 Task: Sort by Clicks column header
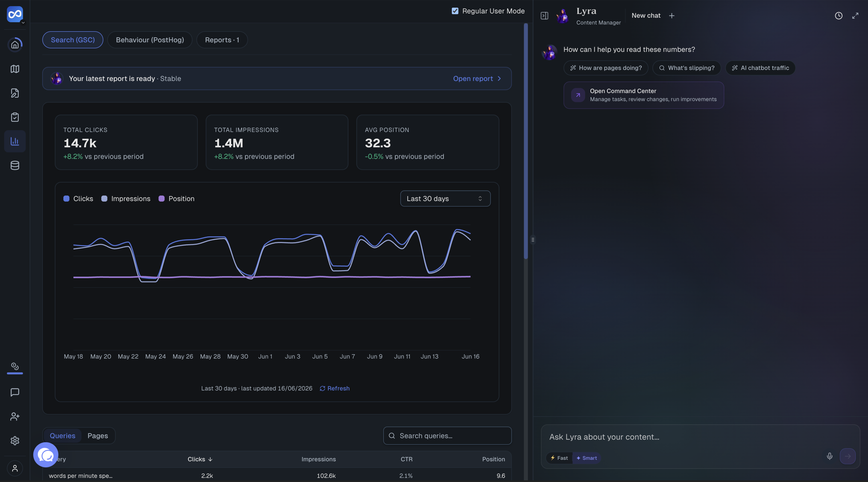tap(200, 459)
